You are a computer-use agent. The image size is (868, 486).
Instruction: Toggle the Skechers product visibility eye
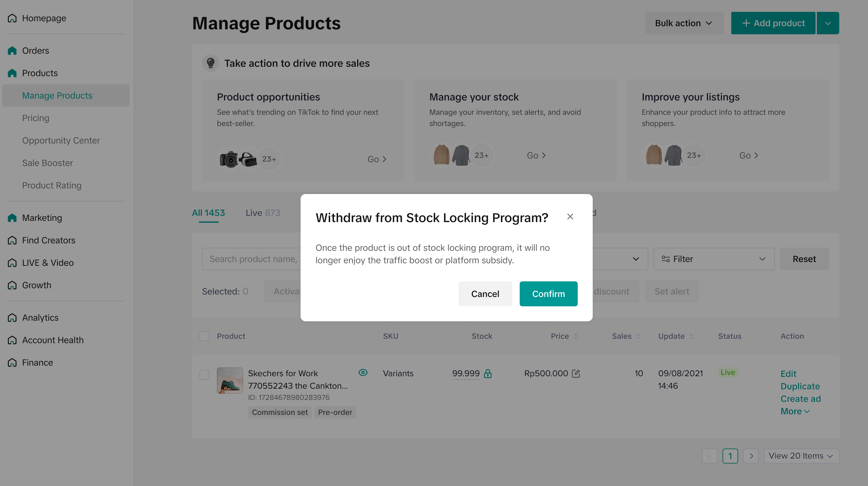(363, 372)
